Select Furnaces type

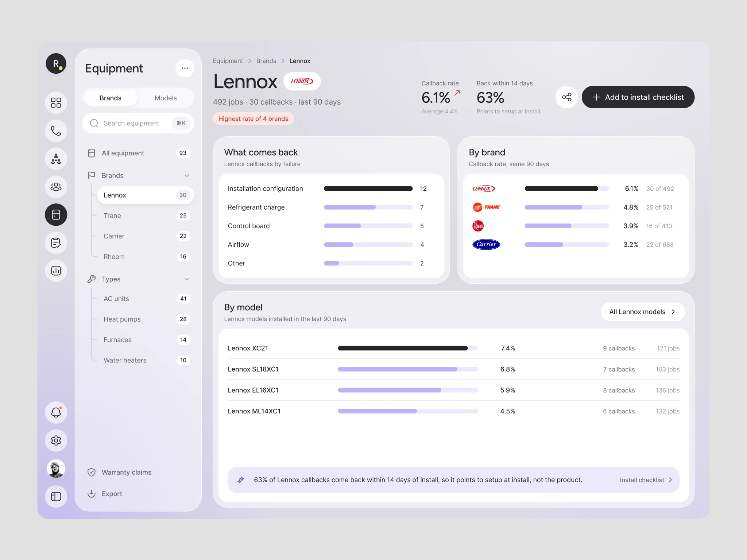click(x=146, y=340)
